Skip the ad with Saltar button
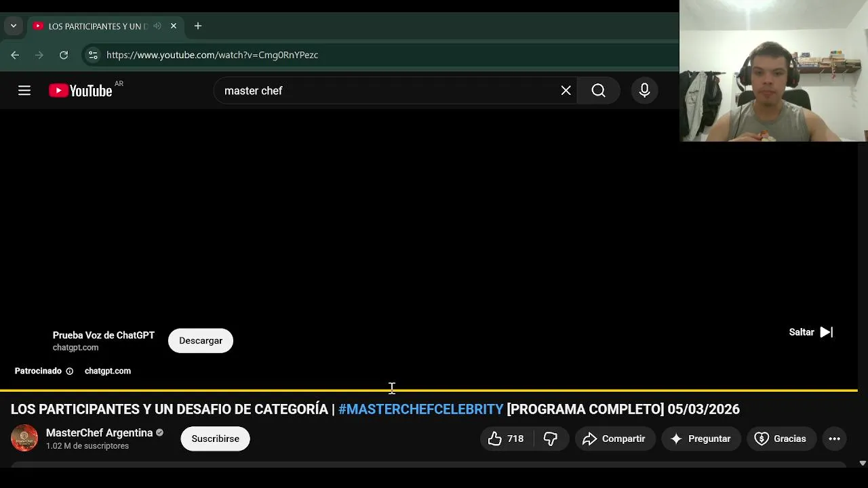This screenshot has height=488, width=868. [x=811, y=332]
